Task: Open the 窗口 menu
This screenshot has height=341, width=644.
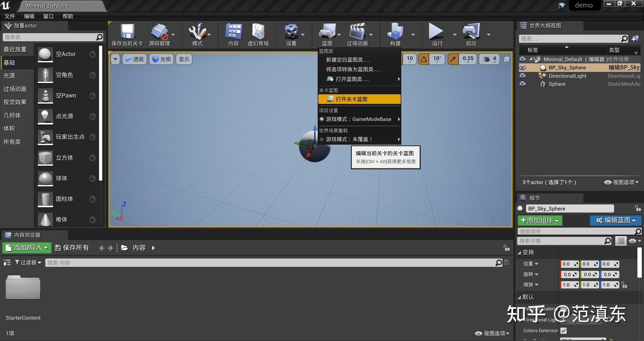Action: [x=48, y=16]
